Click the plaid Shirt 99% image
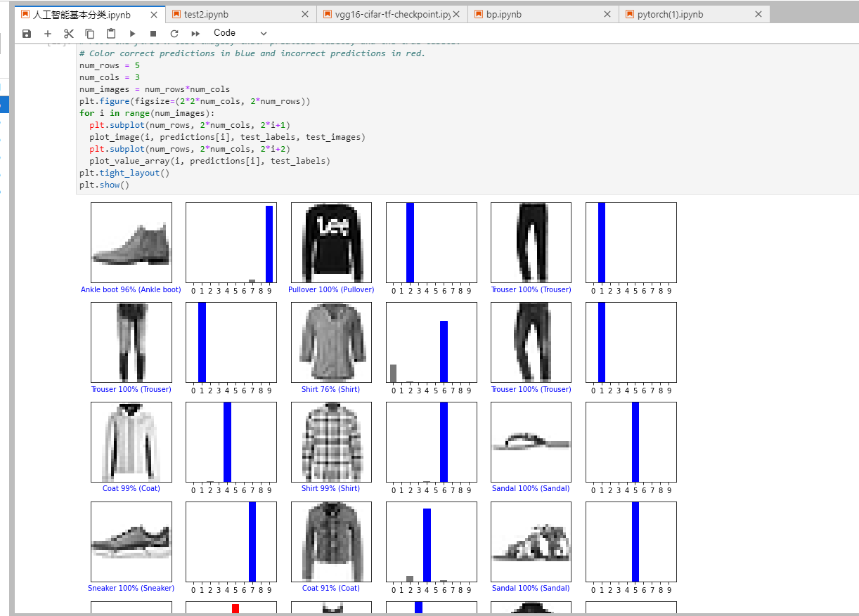859x616 pixels. coord(332,443)
